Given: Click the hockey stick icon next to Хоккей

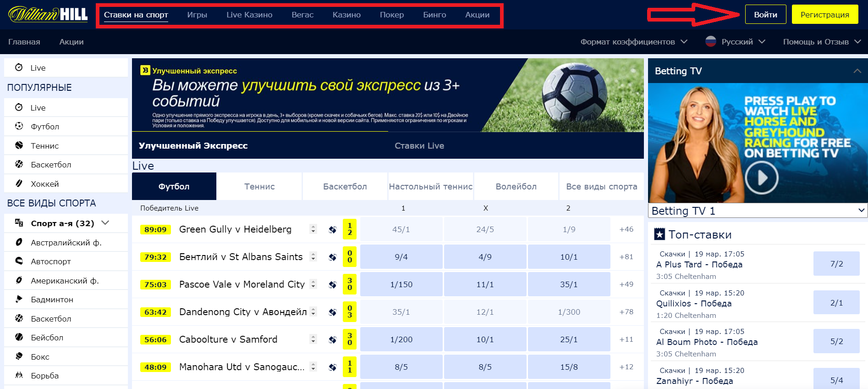Looking at the screenshot, I should (19, 183).
